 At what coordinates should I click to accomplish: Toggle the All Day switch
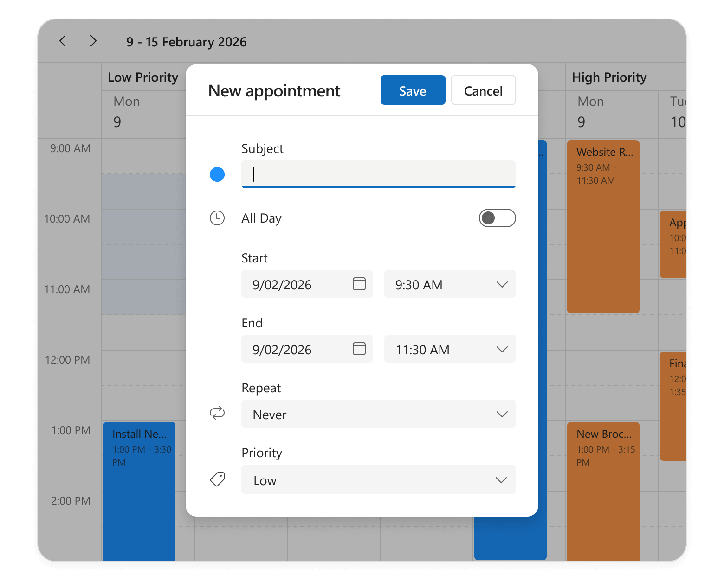[497, 218]
